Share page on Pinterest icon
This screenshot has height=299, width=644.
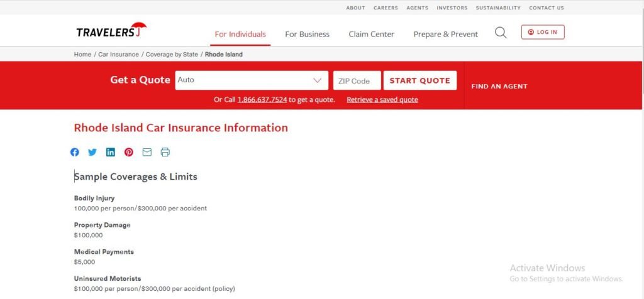tap(128, 152)
